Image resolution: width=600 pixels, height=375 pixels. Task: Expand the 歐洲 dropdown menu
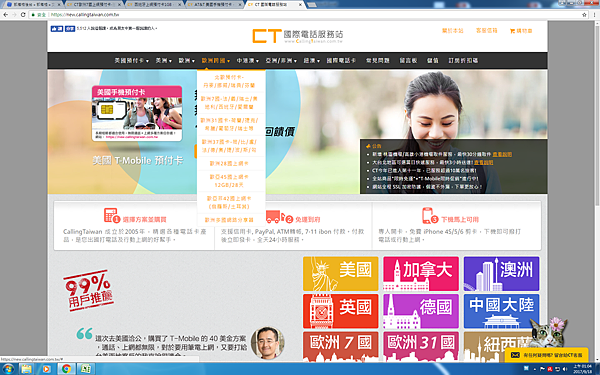pos(187,60)
